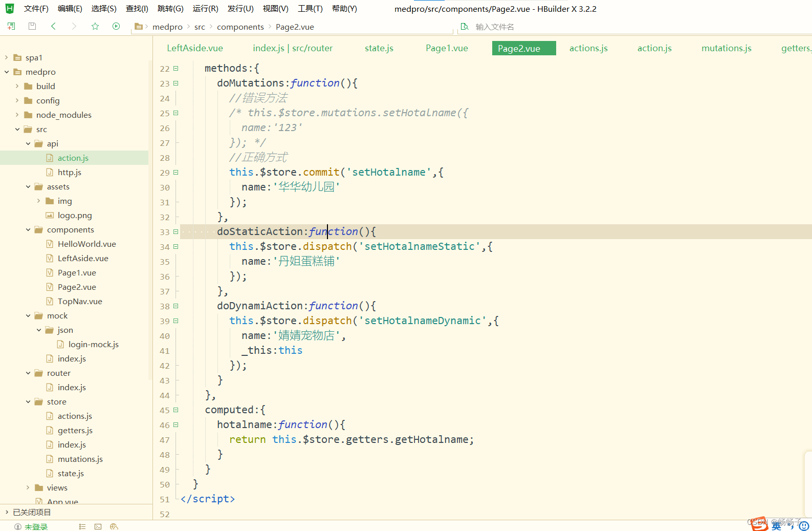812x531 pixels.
Task: Open mutations.js in the file tree
Action: [80, 459]
